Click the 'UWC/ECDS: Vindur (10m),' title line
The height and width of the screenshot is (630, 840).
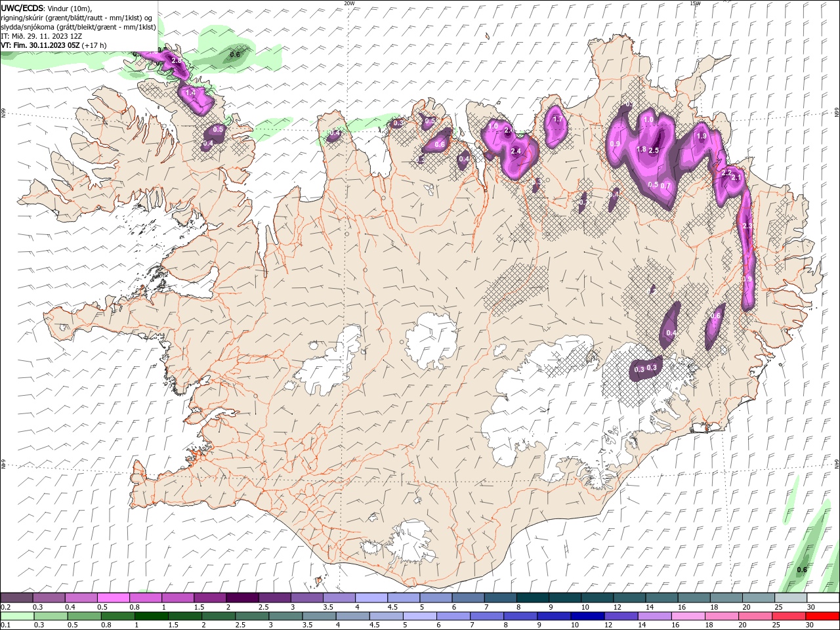point(46,8)
